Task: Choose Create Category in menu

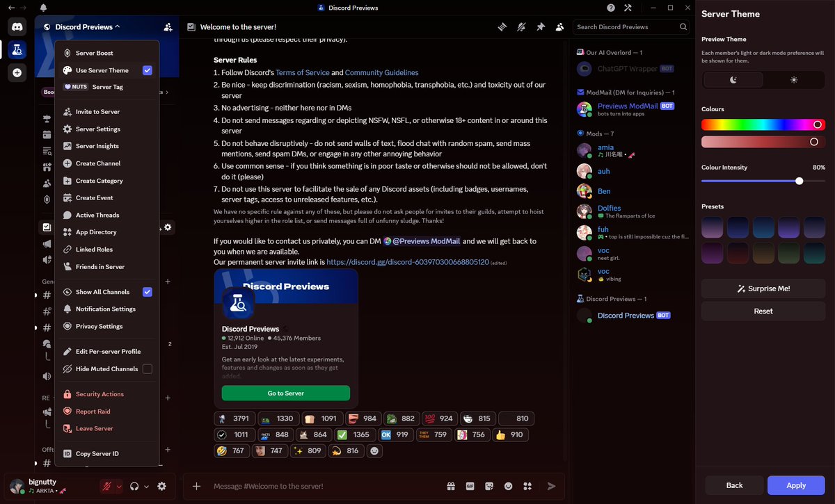Action: [107, 181]
